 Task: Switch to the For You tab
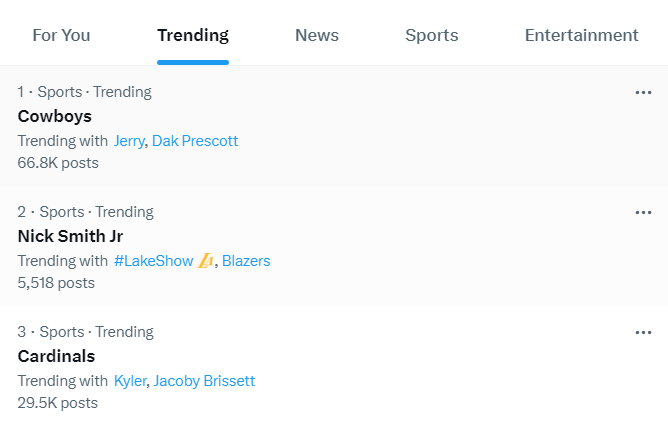[61, 35]
